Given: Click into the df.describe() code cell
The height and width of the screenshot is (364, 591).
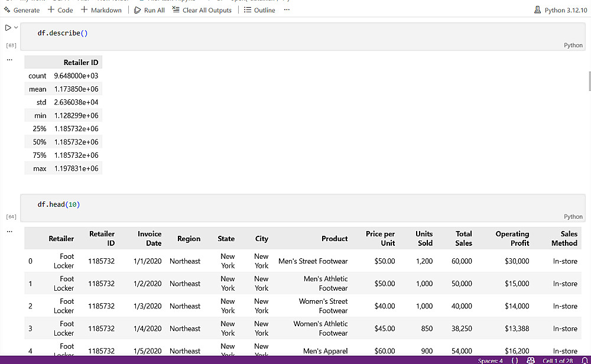Looking at the screenshot, I should point(302,37).
